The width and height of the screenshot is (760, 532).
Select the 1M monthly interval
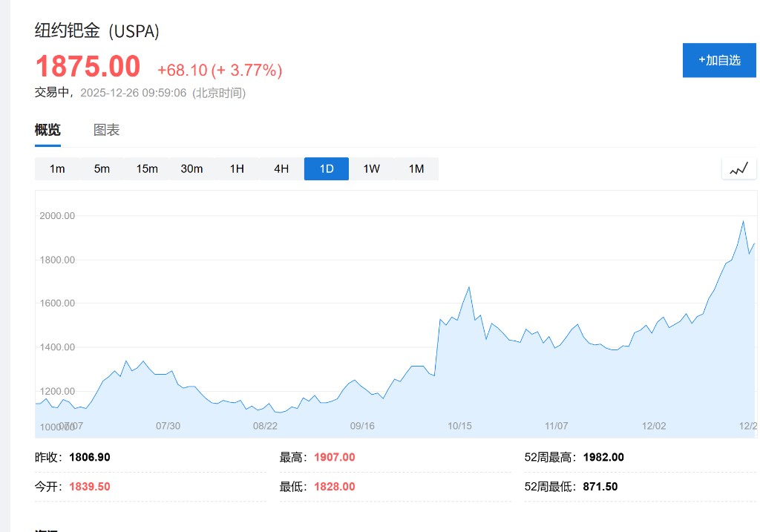[416, 169]
